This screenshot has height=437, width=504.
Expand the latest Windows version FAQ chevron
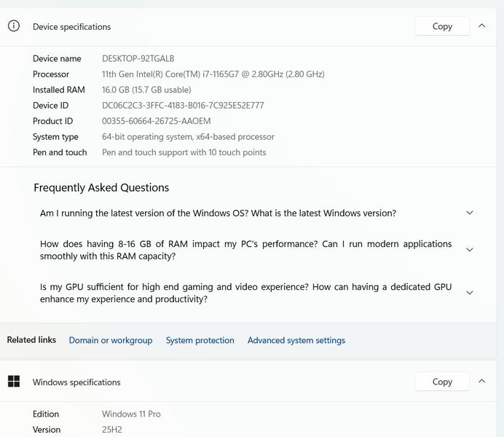pyautogui.click(x=469, y=213)
